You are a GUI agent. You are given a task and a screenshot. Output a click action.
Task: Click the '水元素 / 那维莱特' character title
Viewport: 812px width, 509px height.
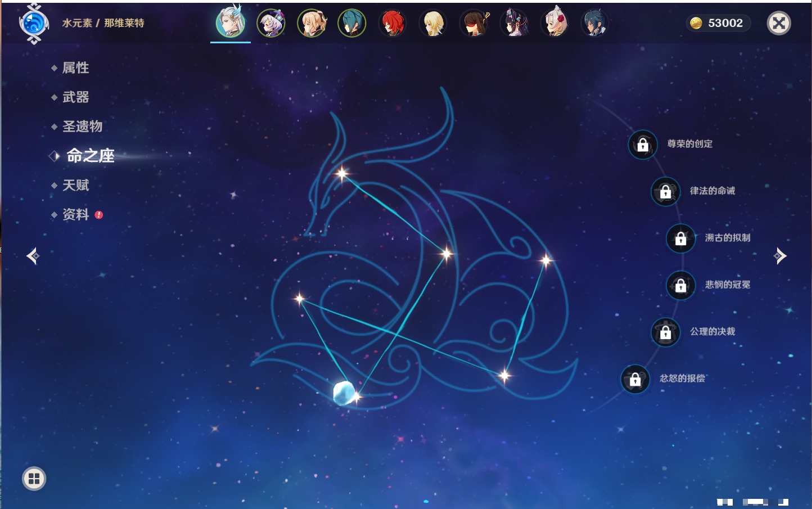point(103,23)
